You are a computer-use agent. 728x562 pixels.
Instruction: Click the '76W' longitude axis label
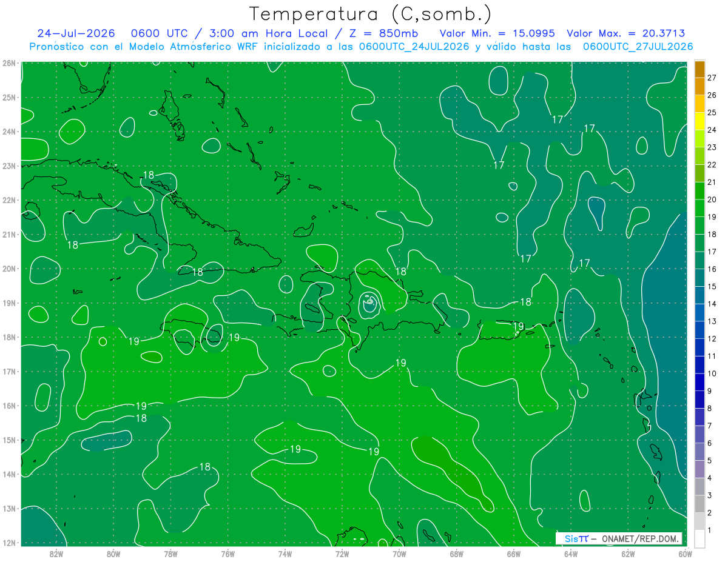click(x=227, y=554)
